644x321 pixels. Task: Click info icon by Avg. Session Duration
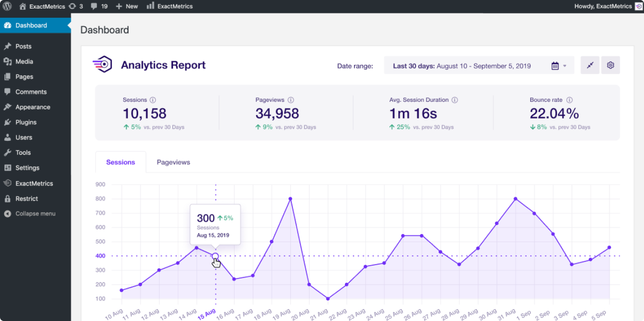click(x=455, y=100)
